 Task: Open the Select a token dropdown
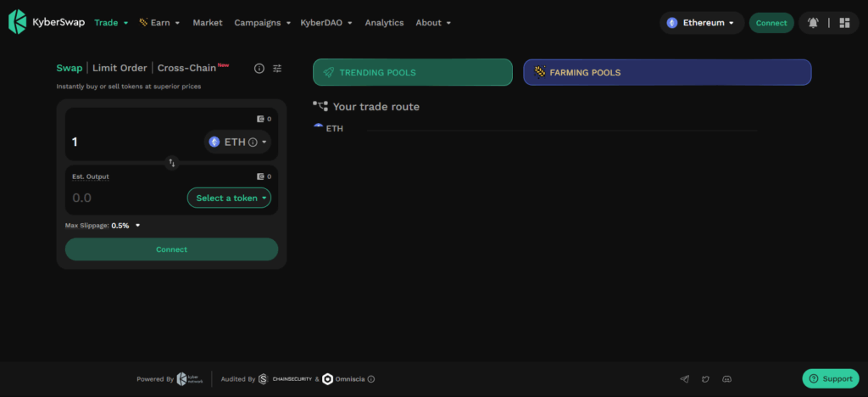pos(229,198)
